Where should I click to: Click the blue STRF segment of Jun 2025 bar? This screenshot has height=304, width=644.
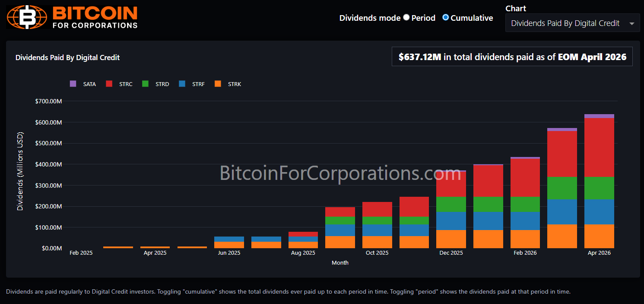click(x=229, y=239)
